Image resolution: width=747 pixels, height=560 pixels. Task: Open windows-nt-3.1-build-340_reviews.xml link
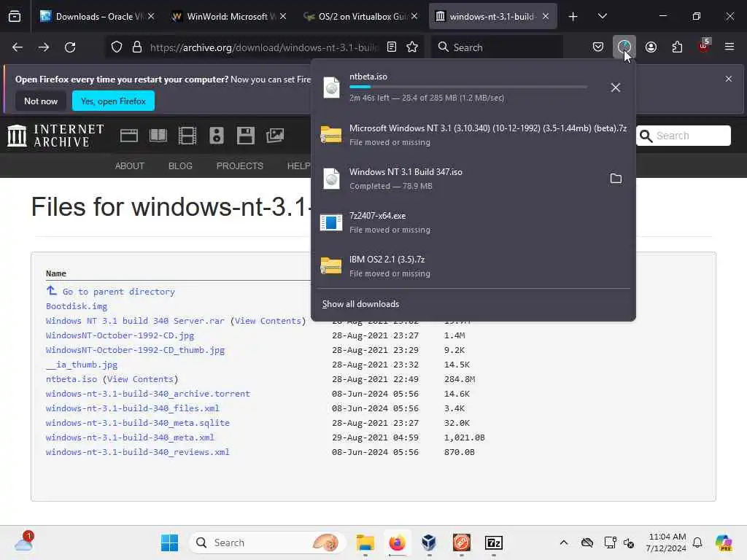pyautogui.click(x=138, y=452)
